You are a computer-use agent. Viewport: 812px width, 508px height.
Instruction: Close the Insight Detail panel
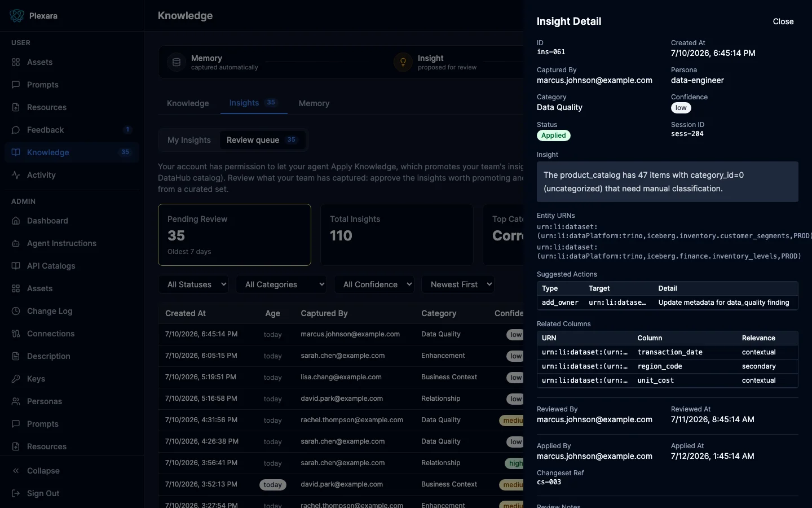tap(783, 21)
